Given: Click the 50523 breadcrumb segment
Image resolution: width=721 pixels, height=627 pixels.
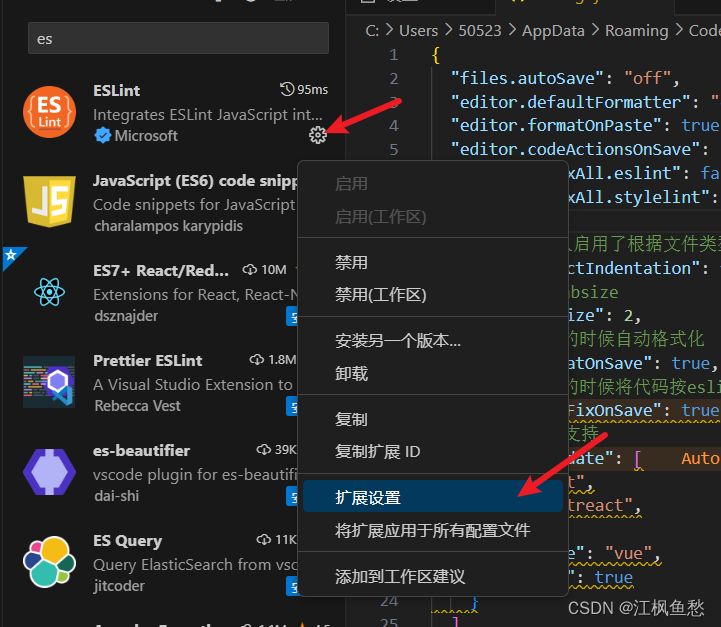Looking at the screenshot, I should 480,31.
